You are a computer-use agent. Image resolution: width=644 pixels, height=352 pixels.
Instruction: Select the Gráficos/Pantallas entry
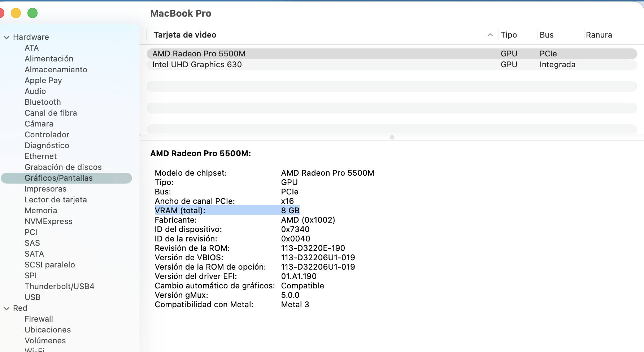tap(66, 178)
